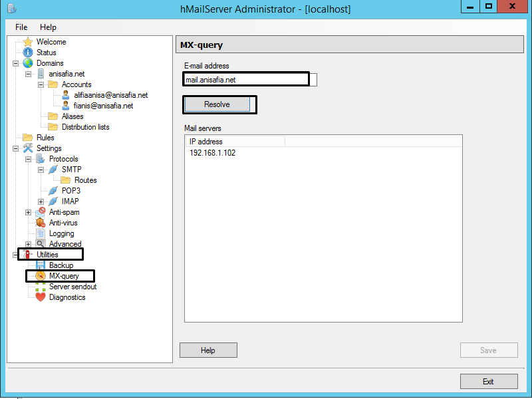Click the Accounts folder icon
Image resolution: width=532 pixels, height=399 pixels.
[53, 84]
